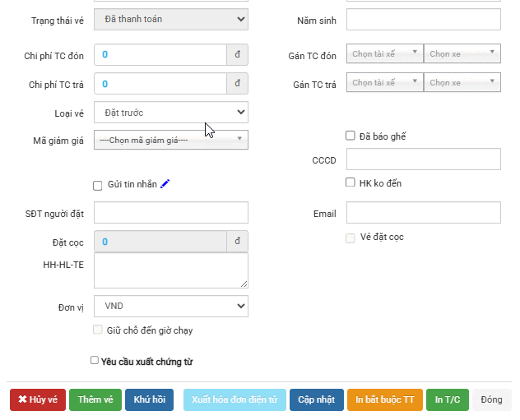Click the Hủy vé cancel ticket button
Image resolution: width=520 pixels, height=420 pixels.
tap(37, 400)
